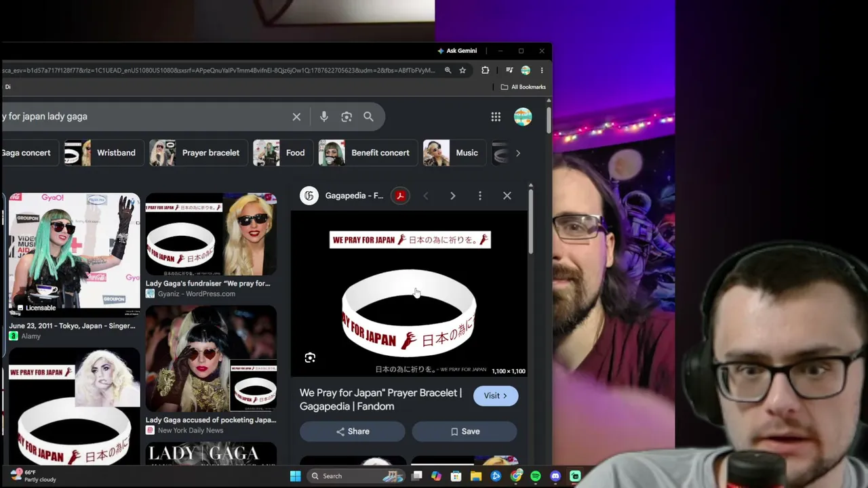Viewport: 868px width, 488px height.
Task: Open the Windows Start menu
Action: click(x=295, y=476)
